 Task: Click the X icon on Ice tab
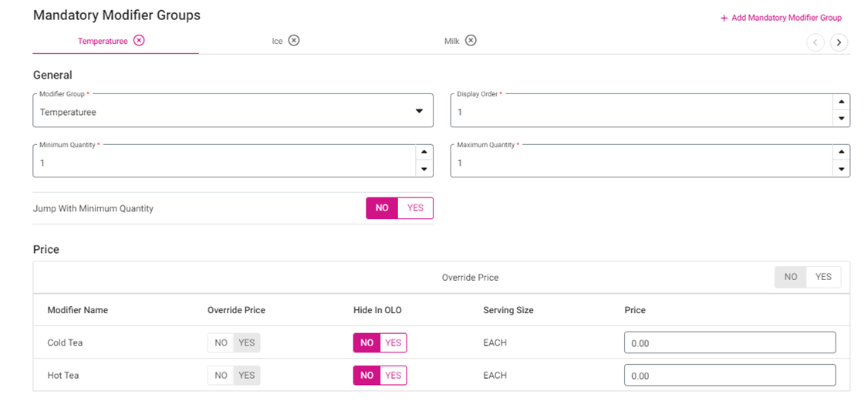click(x=294, y=40)
